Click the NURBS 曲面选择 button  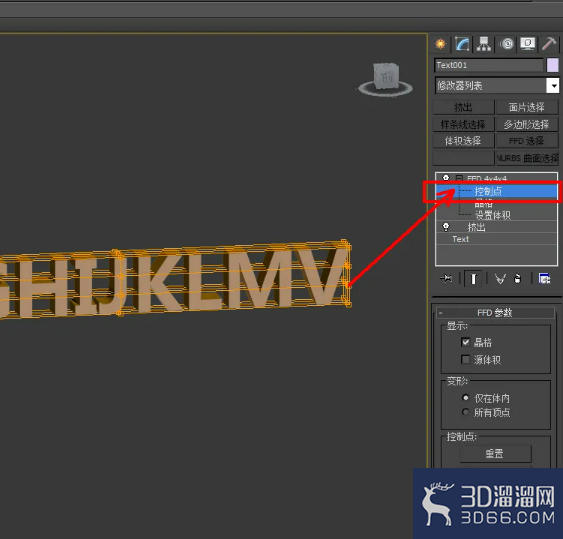pos(527,158)
